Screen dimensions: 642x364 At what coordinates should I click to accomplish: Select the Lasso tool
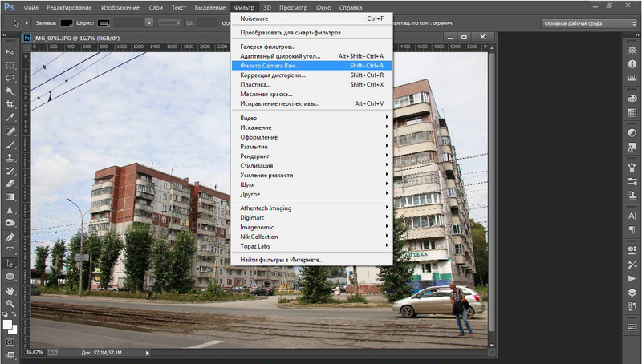[10, 78]
